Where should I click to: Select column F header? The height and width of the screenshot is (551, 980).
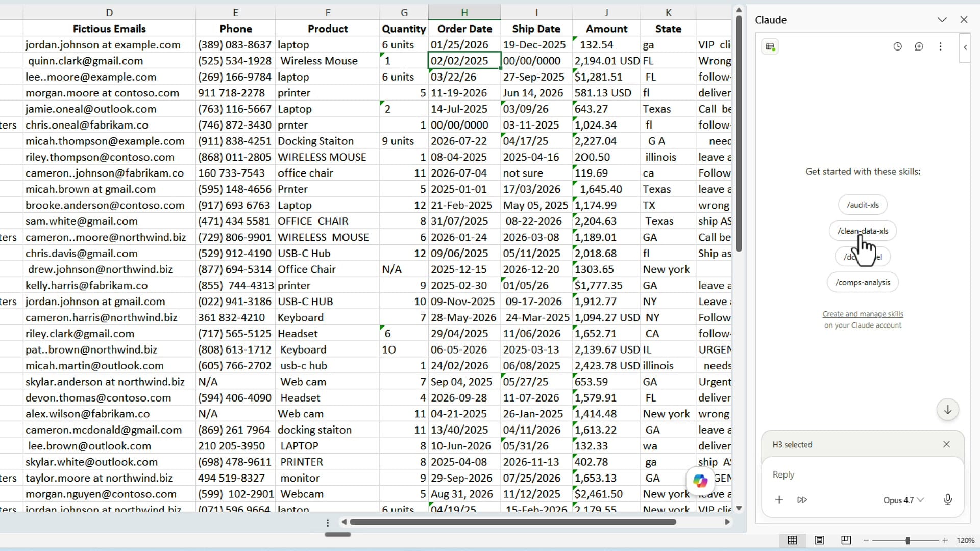click(328, 12)
